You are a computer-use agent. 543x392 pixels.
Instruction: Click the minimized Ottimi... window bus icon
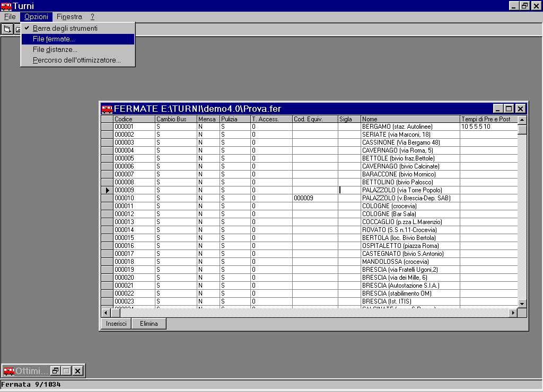[x=8, y=371]
